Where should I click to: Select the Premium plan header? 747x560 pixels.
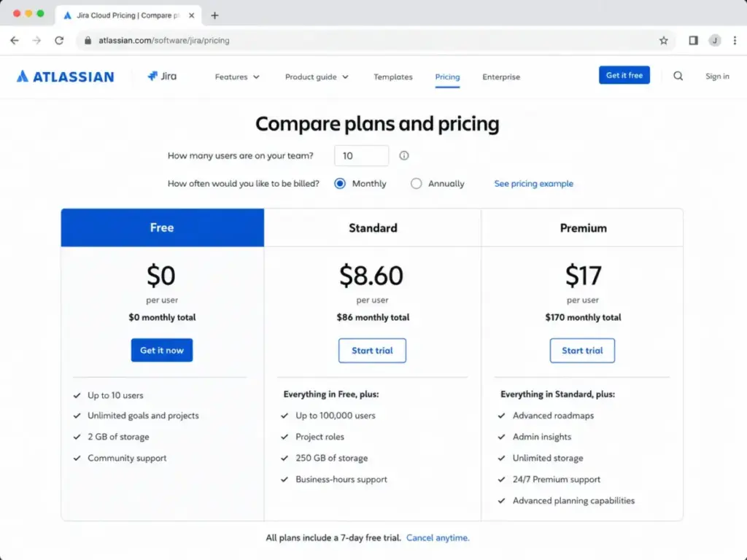(583, 227)
